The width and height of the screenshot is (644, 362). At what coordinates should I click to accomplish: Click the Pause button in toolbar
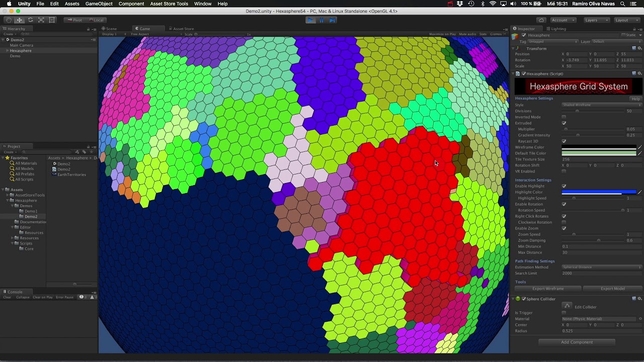pos(321,20)
